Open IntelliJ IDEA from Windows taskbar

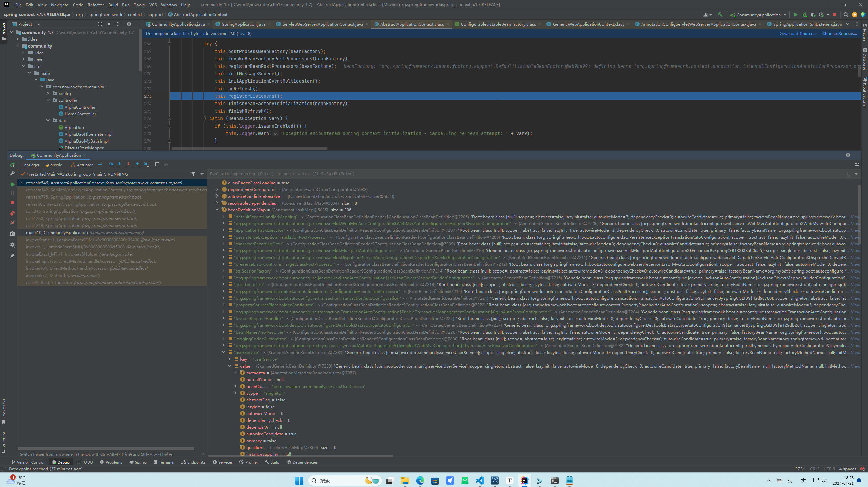525,480
